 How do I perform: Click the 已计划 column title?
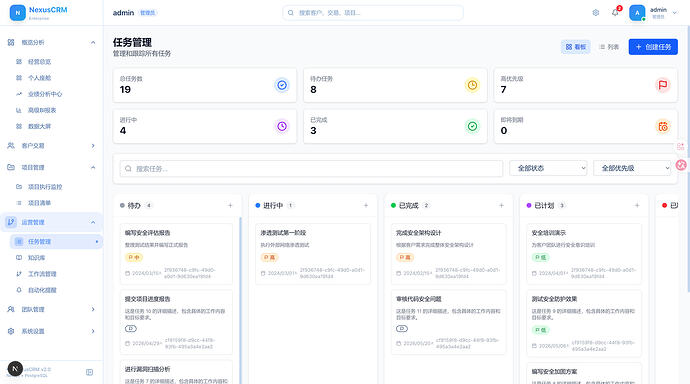(x=544, y=205)
